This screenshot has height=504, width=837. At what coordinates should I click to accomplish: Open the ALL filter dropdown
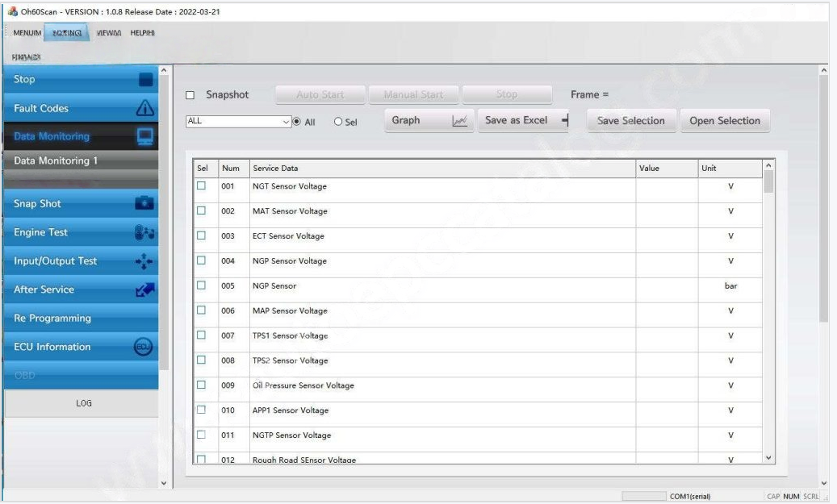(x=285, y=122)
